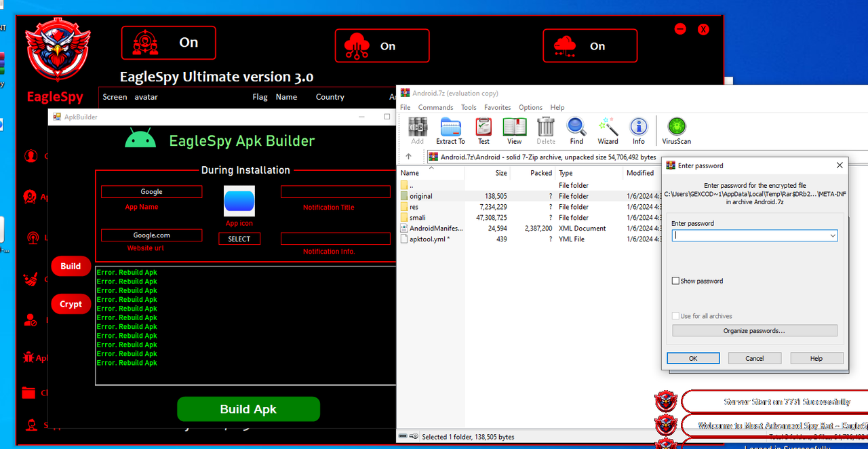Click the App Name field showing Google

coord(152,192)
